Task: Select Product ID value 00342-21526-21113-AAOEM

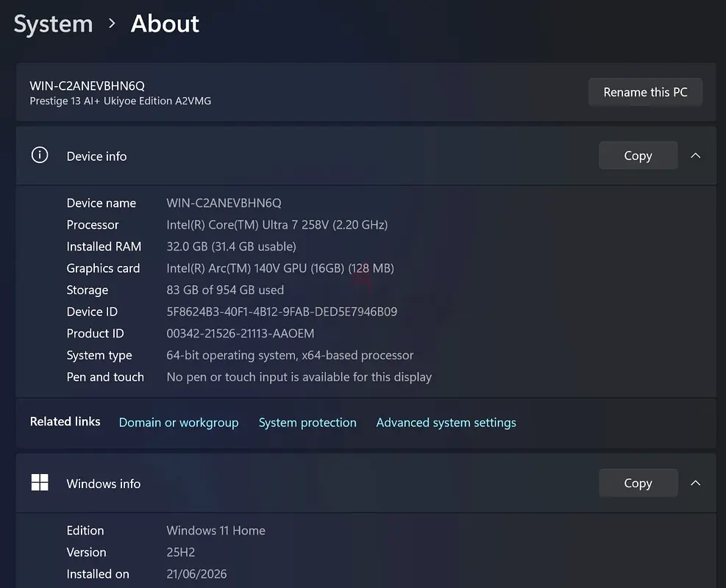Action: tap(240, 334)
